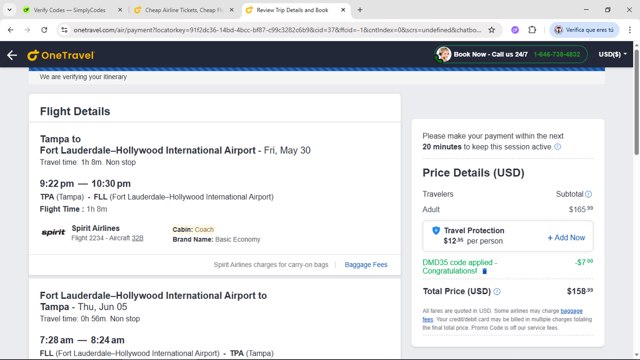Click the Travel time: 0h 56m Non stop text

(x=90, y=319)
